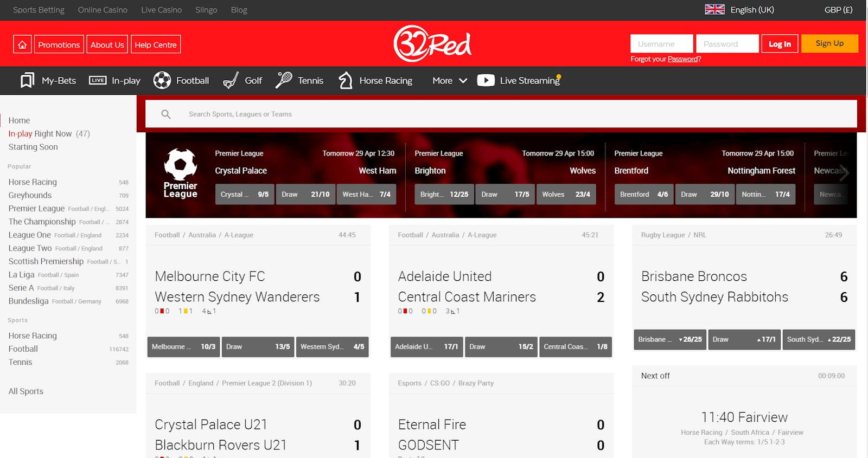
Task: Open the GBP (£) currency selector
Action: [838, 10]
